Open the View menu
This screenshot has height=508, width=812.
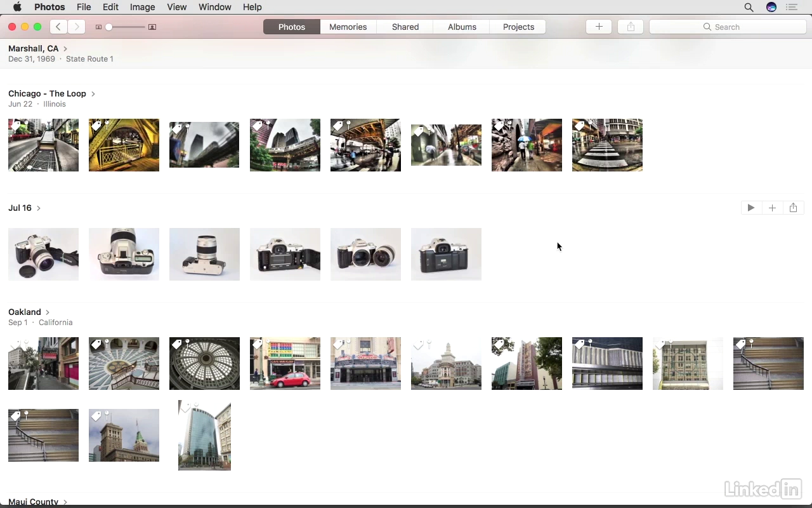[176, 7]
